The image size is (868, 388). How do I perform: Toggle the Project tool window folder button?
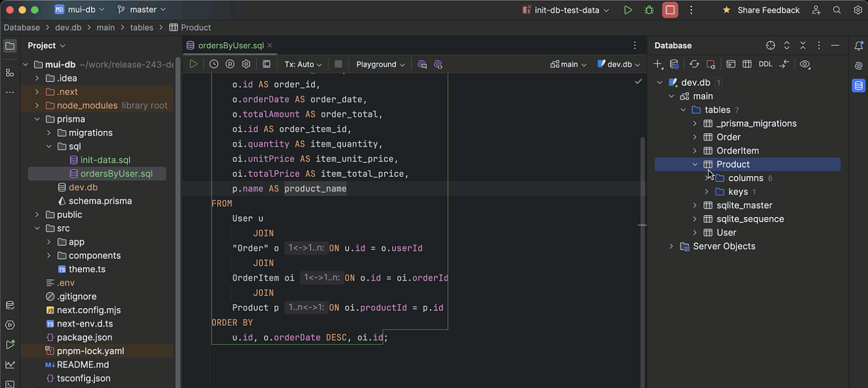click(10, 46)
